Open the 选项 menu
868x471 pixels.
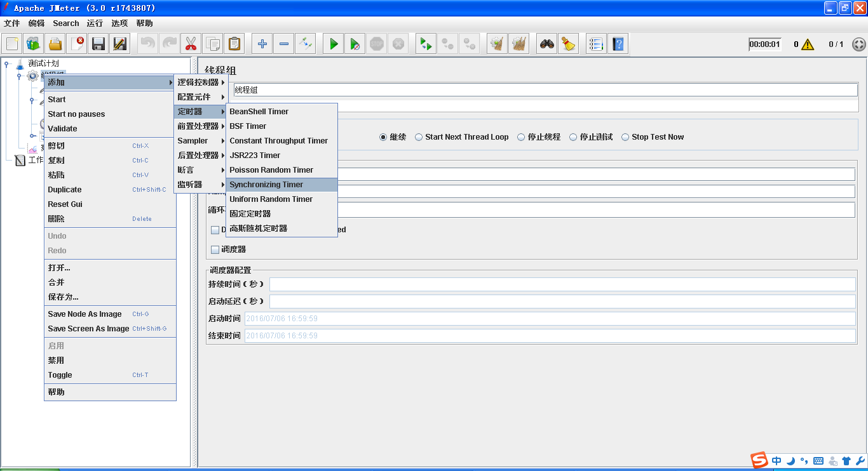(x=119, y=23)
